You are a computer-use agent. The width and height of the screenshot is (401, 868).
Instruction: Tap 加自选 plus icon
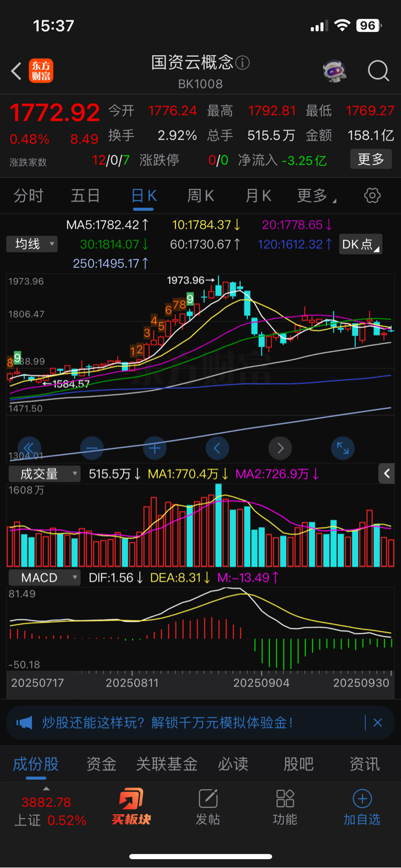pos(362,807)
